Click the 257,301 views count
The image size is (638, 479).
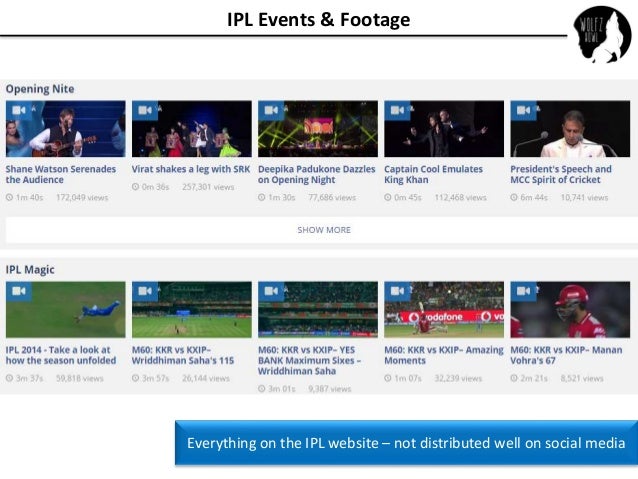(208, 187)
